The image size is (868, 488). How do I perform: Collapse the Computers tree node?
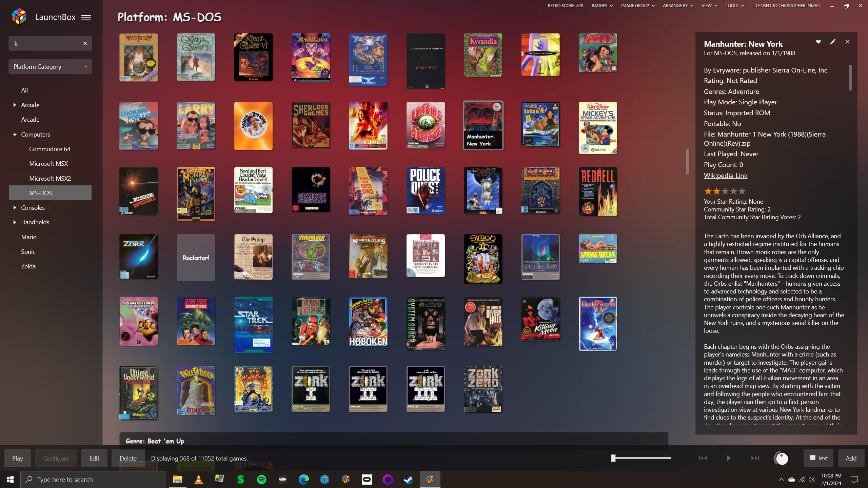[x=15, y=135]
